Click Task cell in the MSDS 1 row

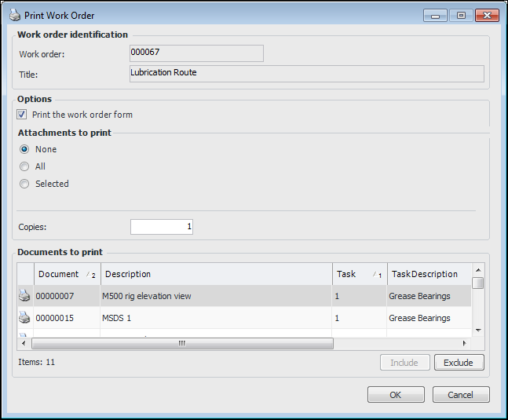[x=360, y=318]
